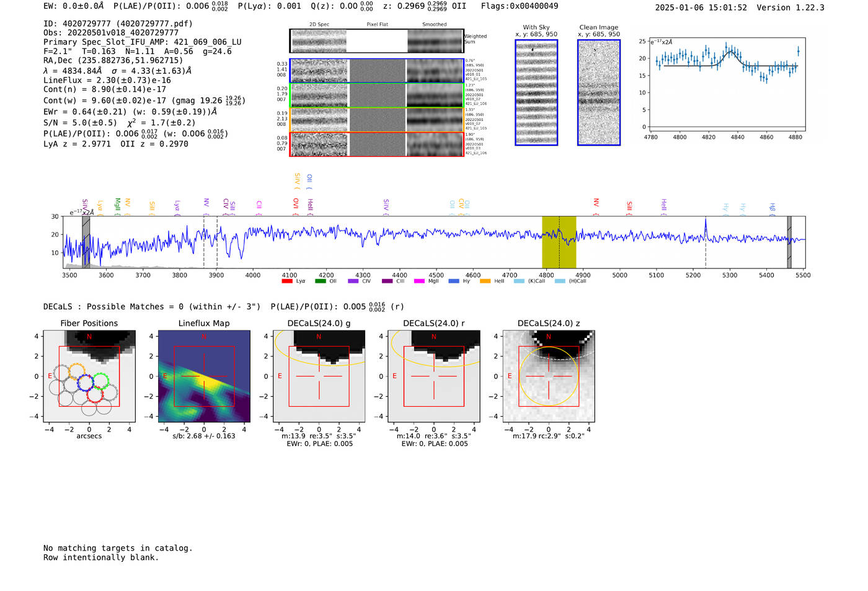Select the With Sky 2D image
868x591 pixels.
tap(536, 92)
